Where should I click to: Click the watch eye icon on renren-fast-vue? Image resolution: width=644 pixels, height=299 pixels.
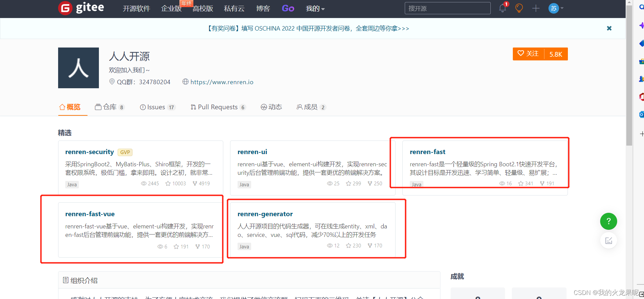(x=160, y=246)
